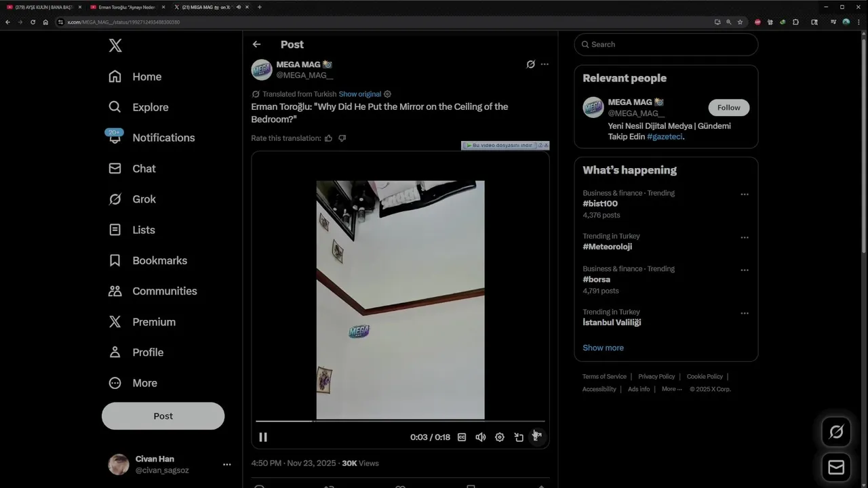The image size is (868, 488).
Task: Seek on the video progress bar
Action: pos(400,422)
